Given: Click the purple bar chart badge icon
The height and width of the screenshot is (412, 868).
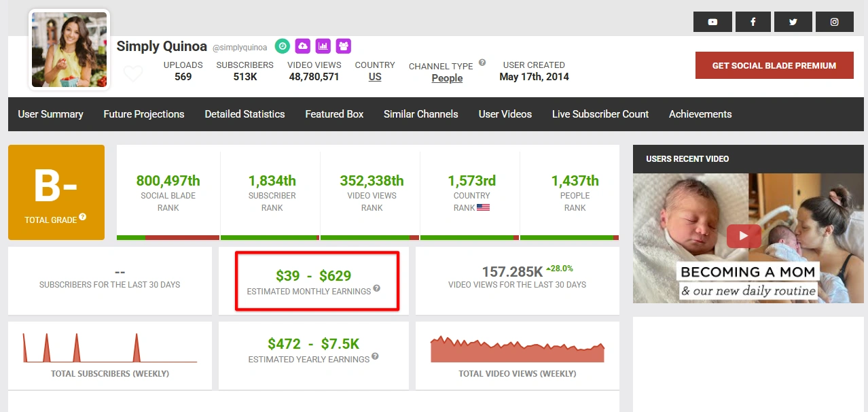Looking at the screenshot, I should pyautogui.click(x=323, y=46).
